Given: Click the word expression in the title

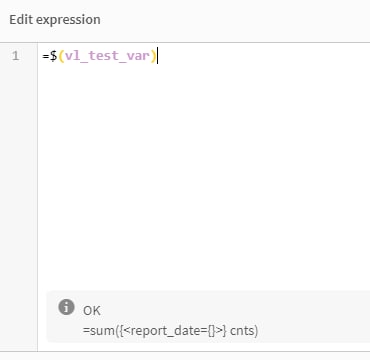Looking at the screenshot, I should 68,20.
